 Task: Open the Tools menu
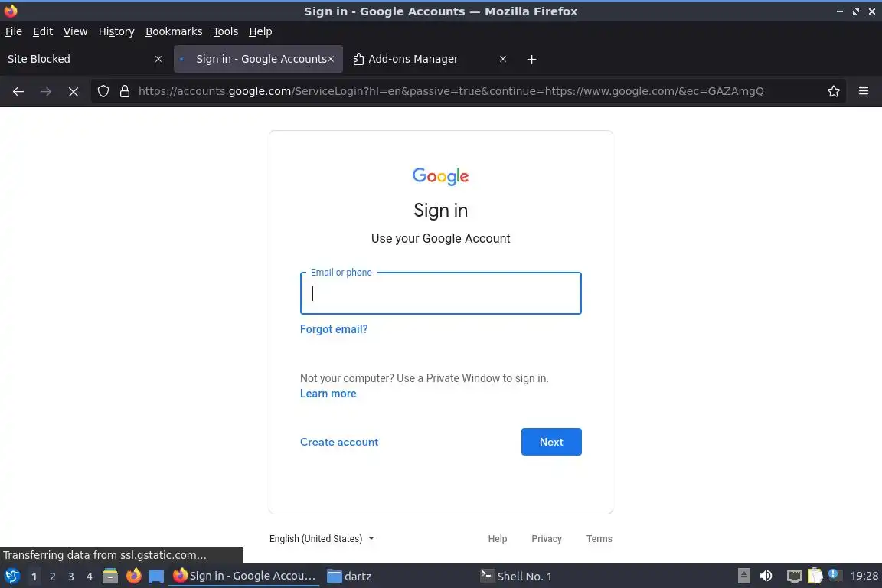click(226, 31)
